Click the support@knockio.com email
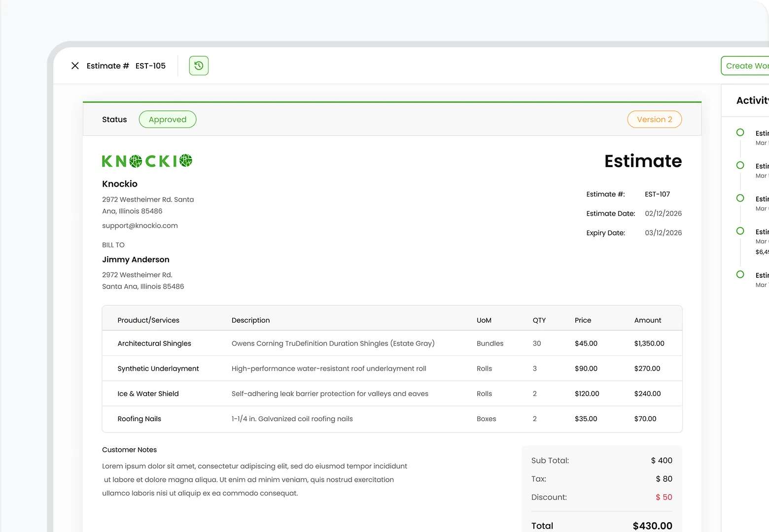Viewport: 769px width, 532px height. pyautogui.click(x=140, y=226)
